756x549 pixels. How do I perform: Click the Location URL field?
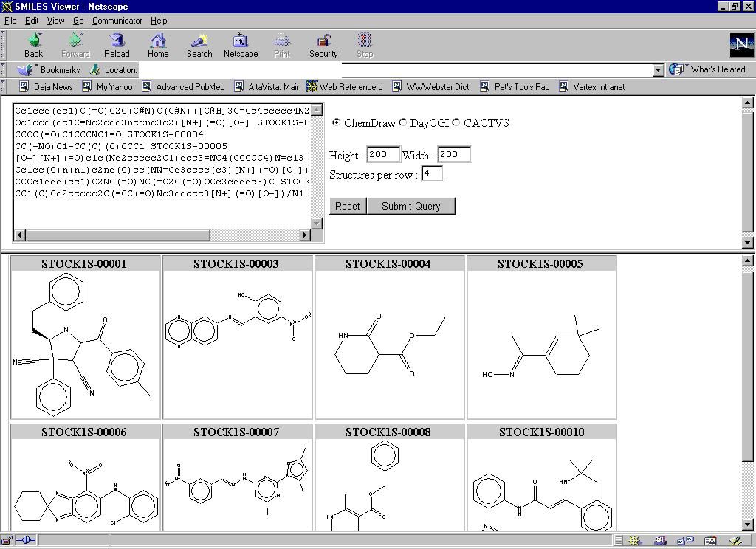coord(396,70)
